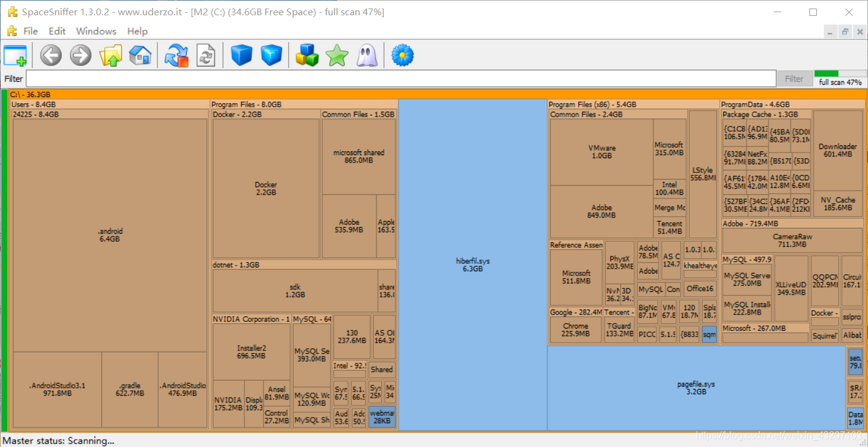Click the More Detail cube icon
Image resolution: width=868 pixels, height=447 pixels.
click(x=271, y=56)
